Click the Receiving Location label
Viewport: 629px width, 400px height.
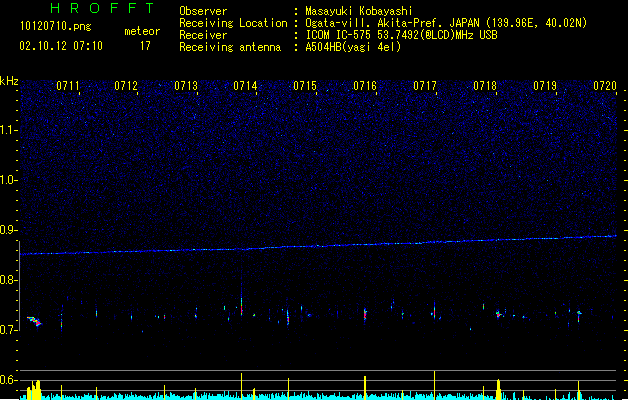pyautogui.click(x=233, y=23)
